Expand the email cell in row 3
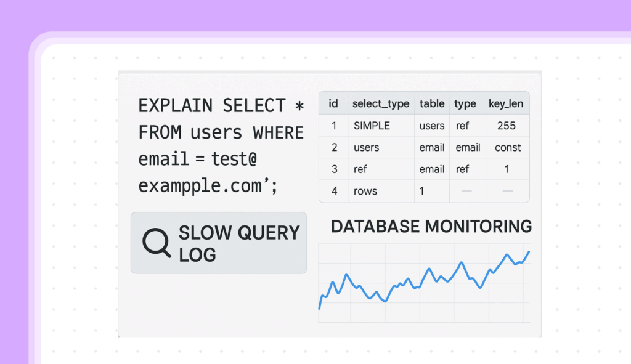Viewport: 631px width, 364px height. 432,169
